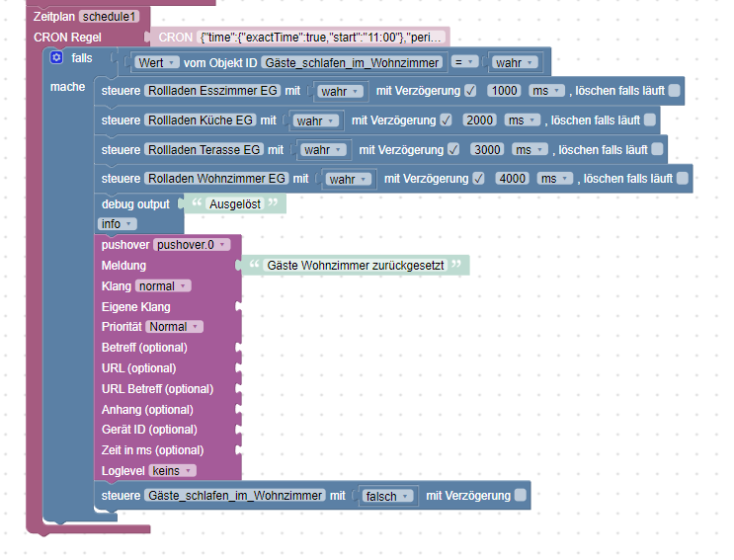This screenshot has height=560, width=734.
Task: Open the wahr dropdown in falls condition
Action: pyautogui.click(x=515, y=62)
